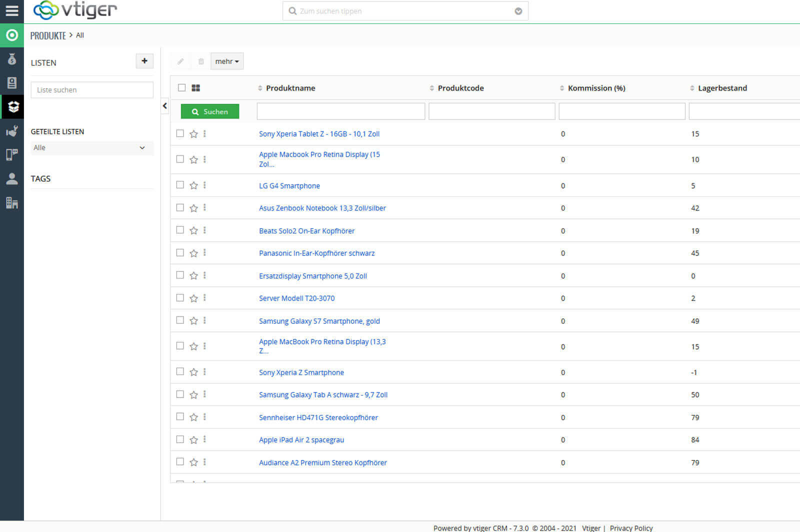Click the Liste suchen input field

[x=92, y=90]
